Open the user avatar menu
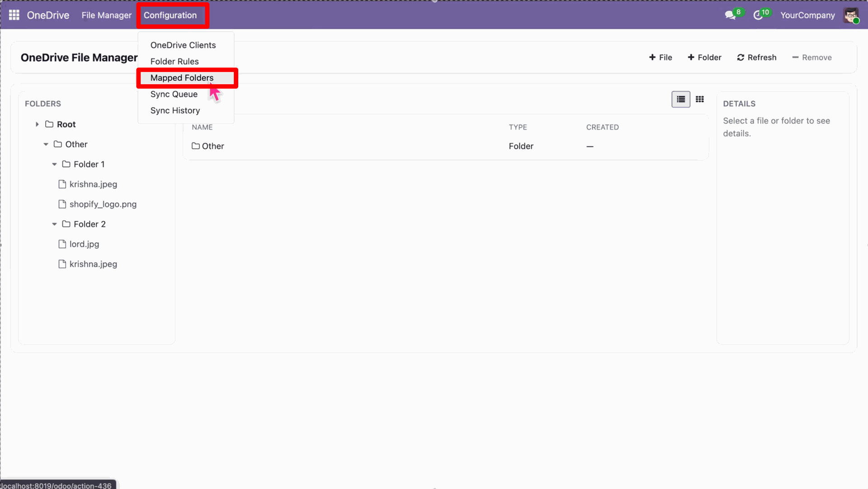 [x=851, y=15]
